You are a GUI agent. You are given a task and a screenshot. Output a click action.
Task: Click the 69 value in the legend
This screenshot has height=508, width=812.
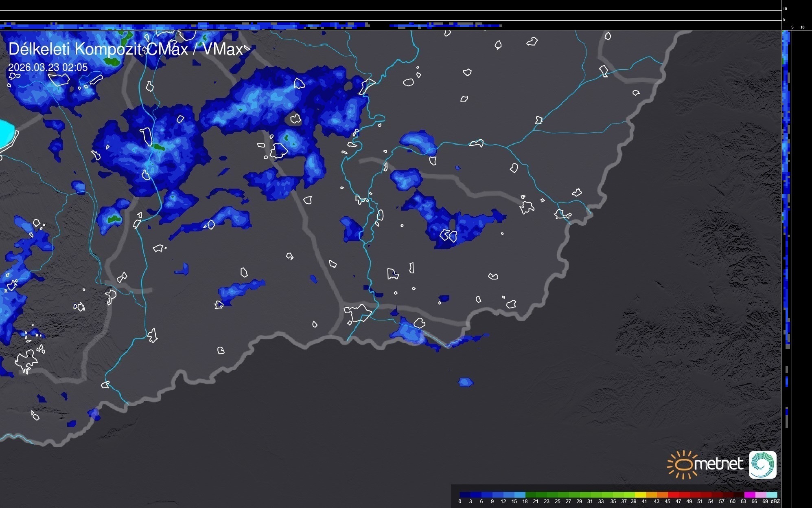(x=765, y=501)
